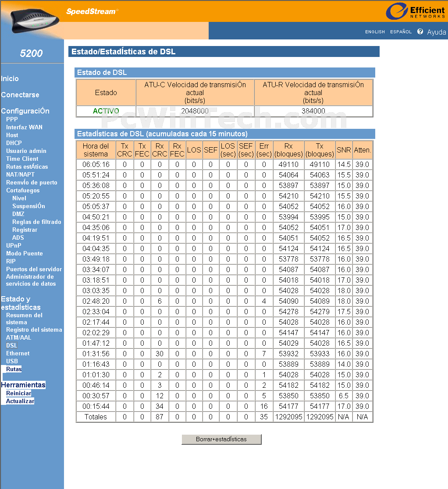Click Rx bloques value 49110
Viewport: 448px width, 489px height.
pyautogui.click(x=288, y=164)
